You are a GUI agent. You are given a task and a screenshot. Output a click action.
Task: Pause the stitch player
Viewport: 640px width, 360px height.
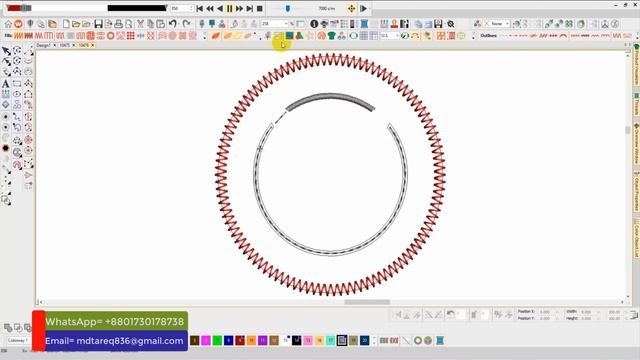point(229,9)
